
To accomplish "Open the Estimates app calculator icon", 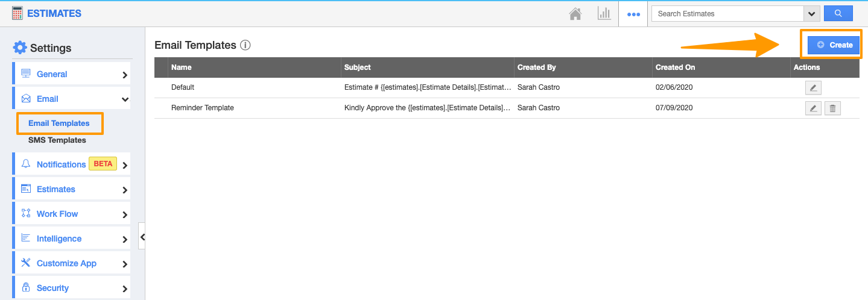I will click(17, 13).
